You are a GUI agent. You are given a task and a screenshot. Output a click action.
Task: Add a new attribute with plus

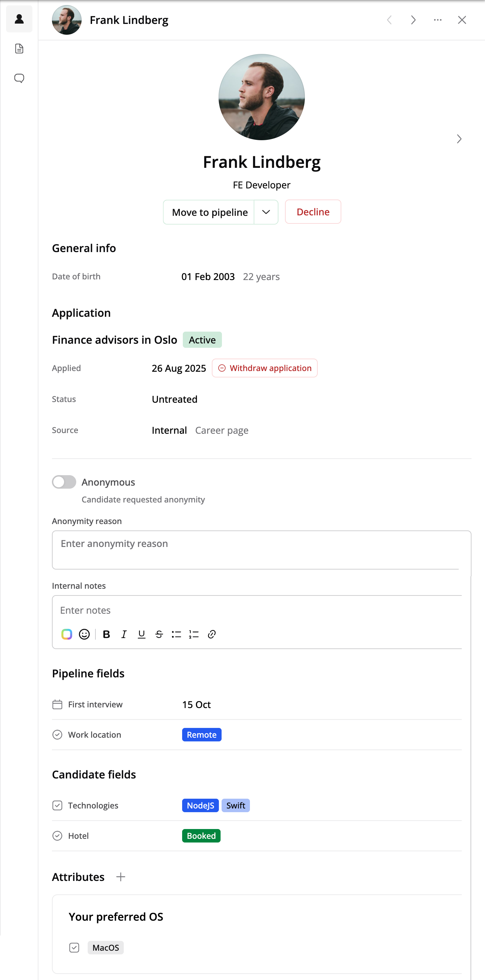[121, 877]
